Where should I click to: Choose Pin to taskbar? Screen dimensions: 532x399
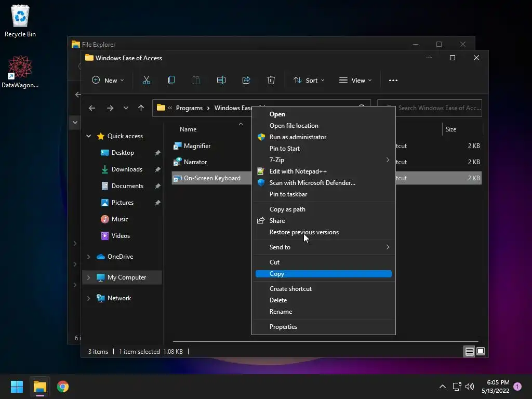324,194
